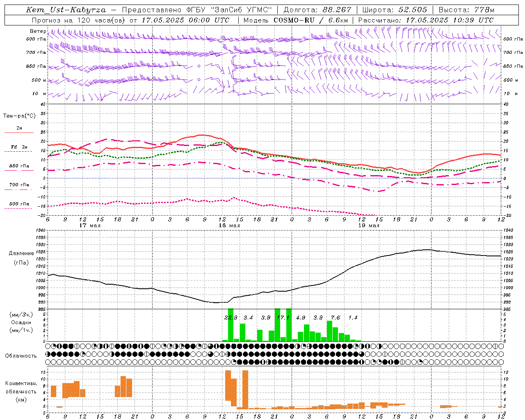
Task: Click the (мм/1ч.) unit label
Action: 21,330
